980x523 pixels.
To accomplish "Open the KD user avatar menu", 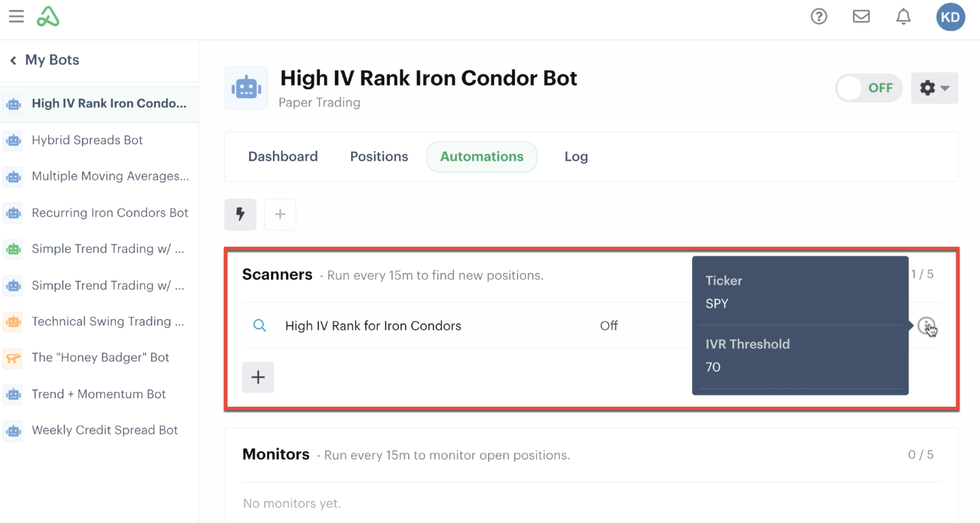I will pyautogui.click(x=950, y=17).
